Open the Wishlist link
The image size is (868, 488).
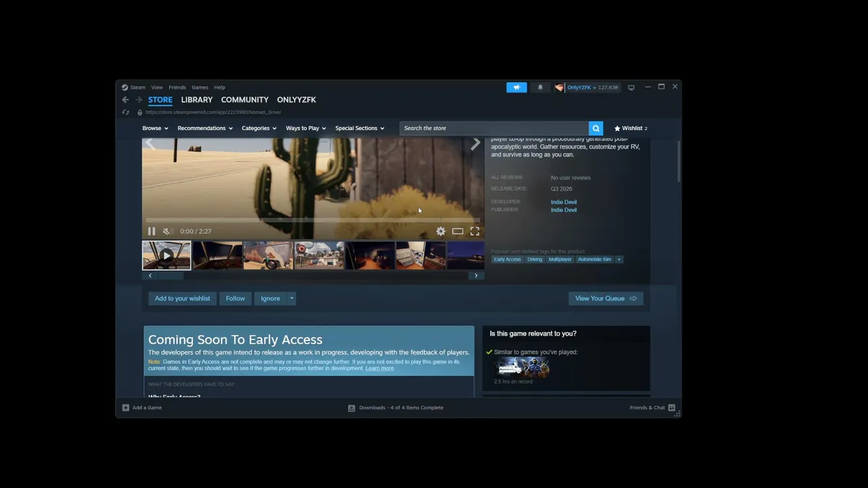pyautogui.click(x=631, y=128)
